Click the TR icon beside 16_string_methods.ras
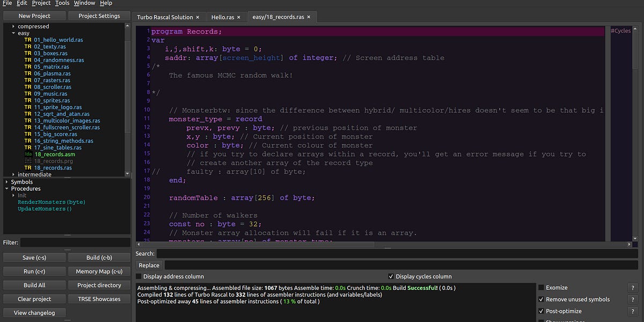The height and width of the screenshot is (322, 644). (27, 141)
